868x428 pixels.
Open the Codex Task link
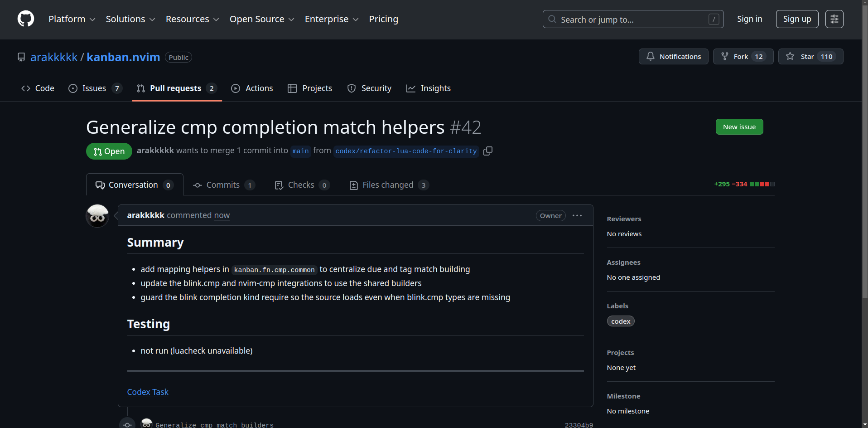coord(148,392)
